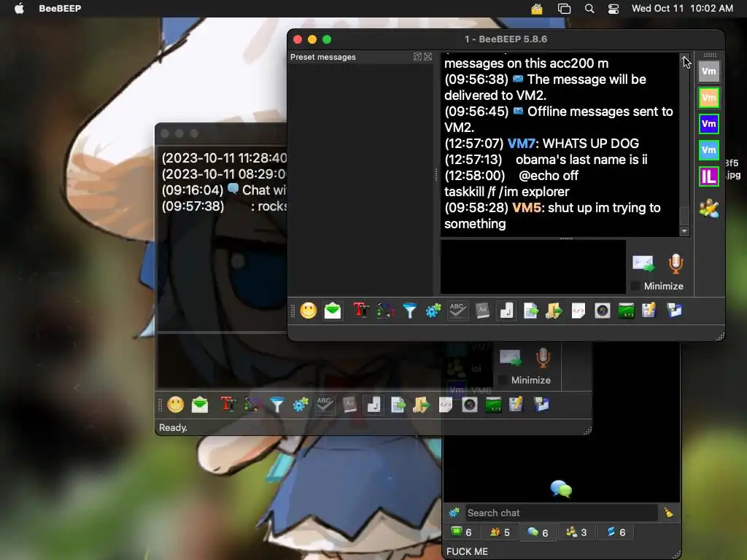Switch to the green monitor tab showing 6

[x=461, y=532]
